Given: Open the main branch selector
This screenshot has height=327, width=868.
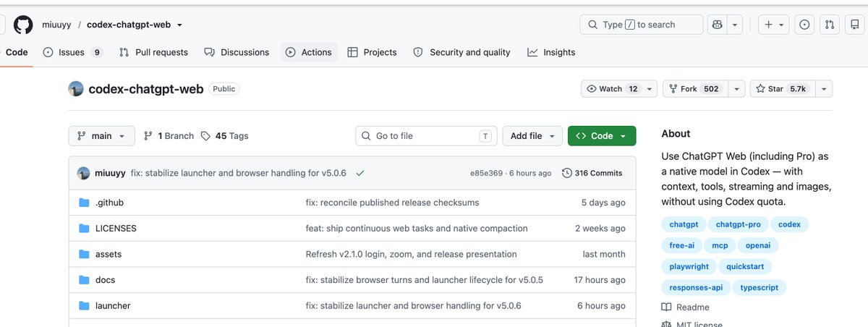Looking at the screenshot, I should [x=102, y=136].
